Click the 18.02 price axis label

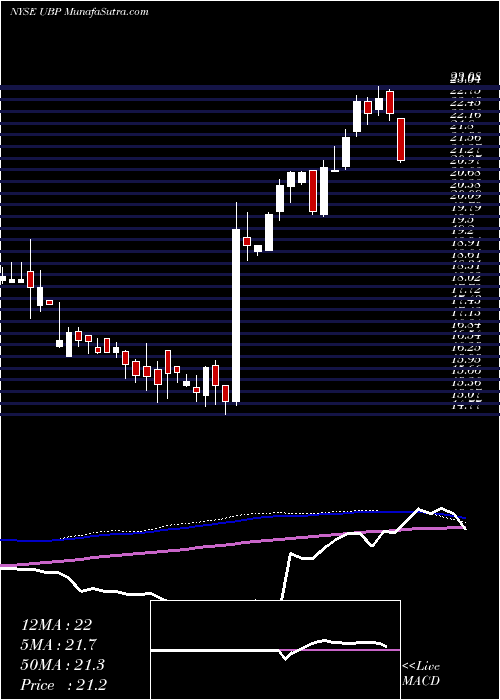[466, 278]
